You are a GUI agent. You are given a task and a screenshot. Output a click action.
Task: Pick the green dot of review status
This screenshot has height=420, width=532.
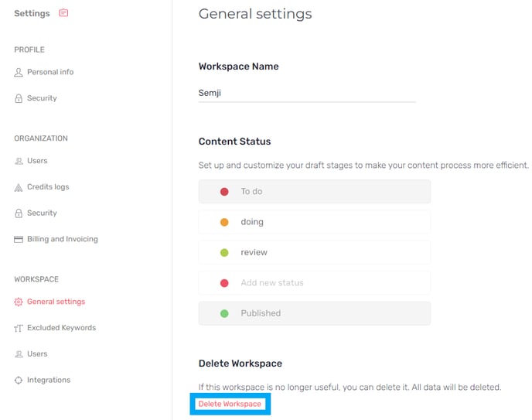(x=224, y=253)
